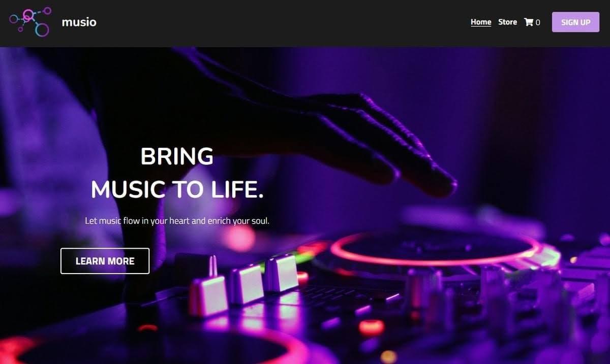Viewport: 610px width, 364px height.
Task: Click the LEARN MORE button
Action: 105,261
